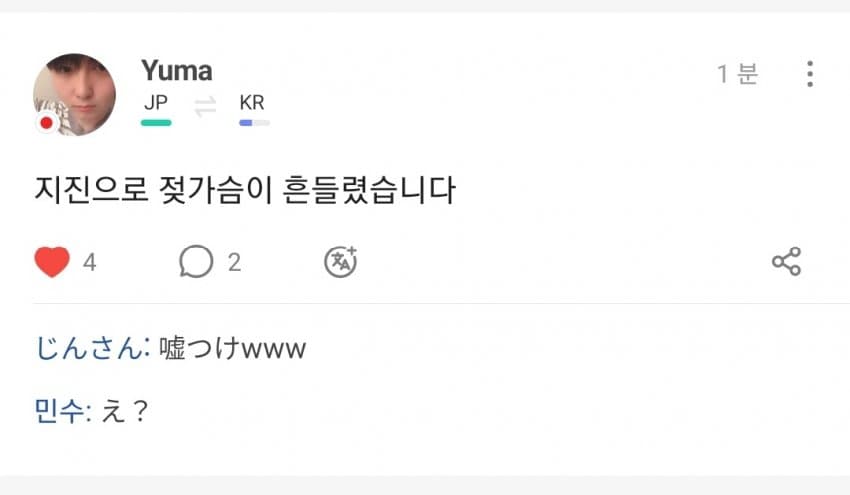
Task: Tap the JP native language label
Action: (155, 102)
